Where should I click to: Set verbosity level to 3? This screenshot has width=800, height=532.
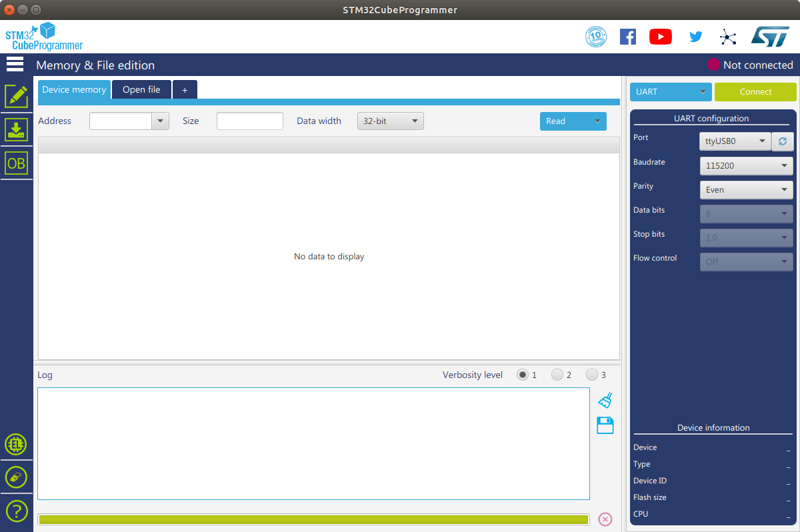click(592, 375)
